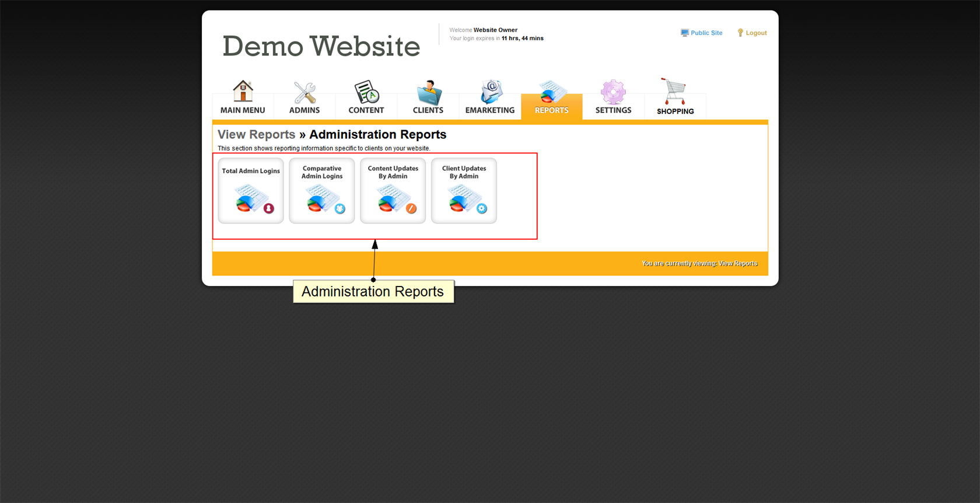Click the Logout link text
Image resolution: width=980 pixels, height=503 pixels.
[756, 33]
